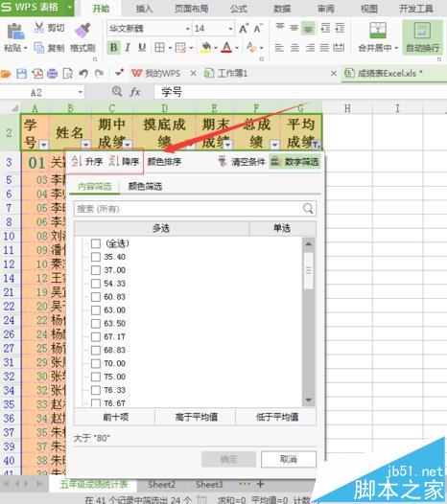
Task: Click the filter list scrollbar down arrow
Action: tap(308, 400)
